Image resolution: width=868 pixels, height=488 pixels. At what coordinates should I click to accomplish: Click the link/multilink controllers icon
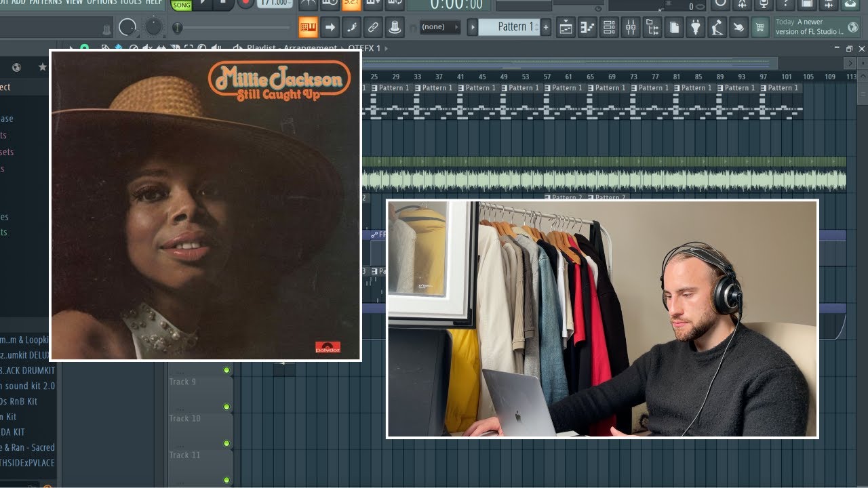click(372, 27)
